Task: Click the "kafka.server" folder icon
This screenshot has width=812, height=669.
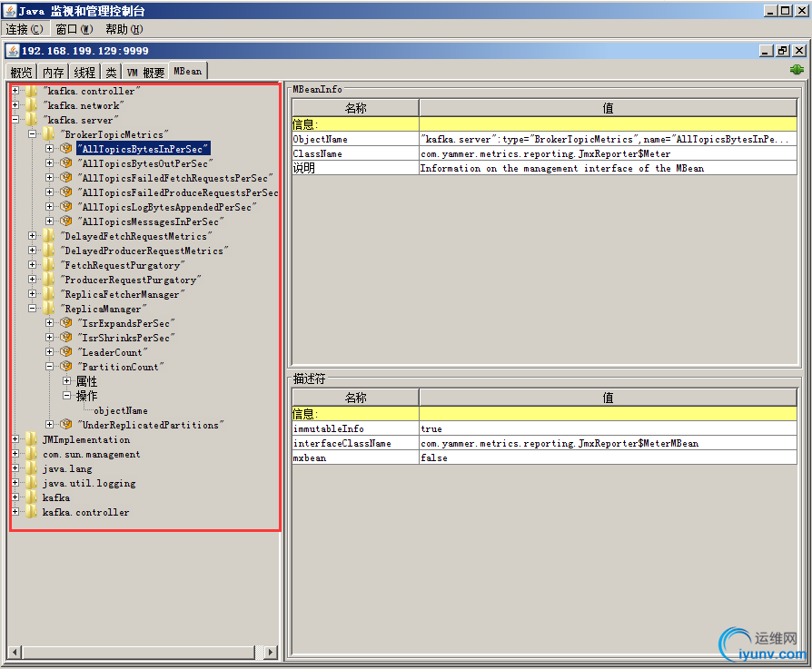Action: pos(32,120)
